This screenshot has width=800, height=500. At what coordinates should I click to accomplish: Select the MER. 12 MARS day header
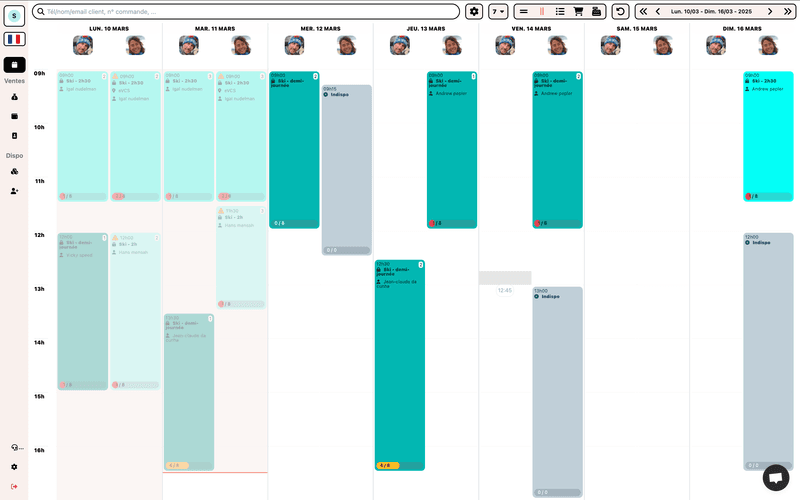point(320,29)
